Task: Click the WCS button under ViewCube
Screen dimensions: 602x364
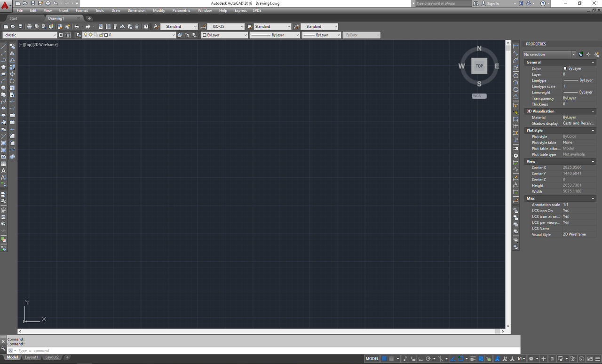Action: coord(479,96)
